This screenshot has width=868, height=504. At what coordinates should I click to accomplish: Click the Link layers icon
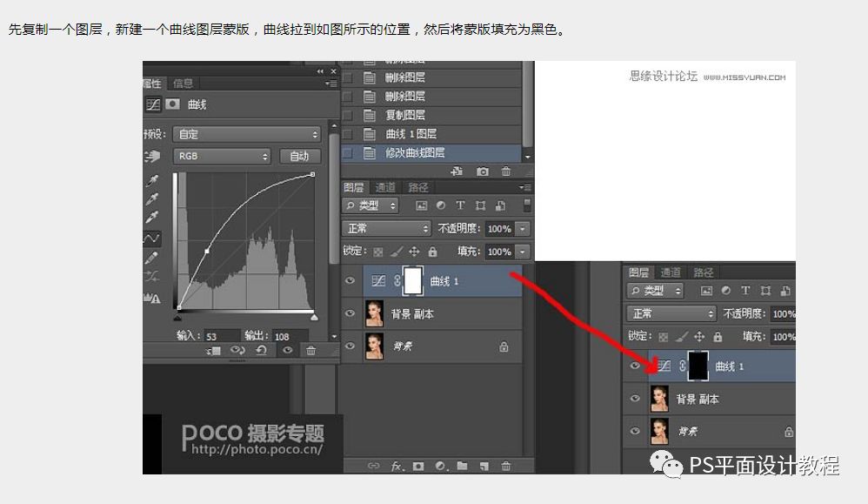374,466
